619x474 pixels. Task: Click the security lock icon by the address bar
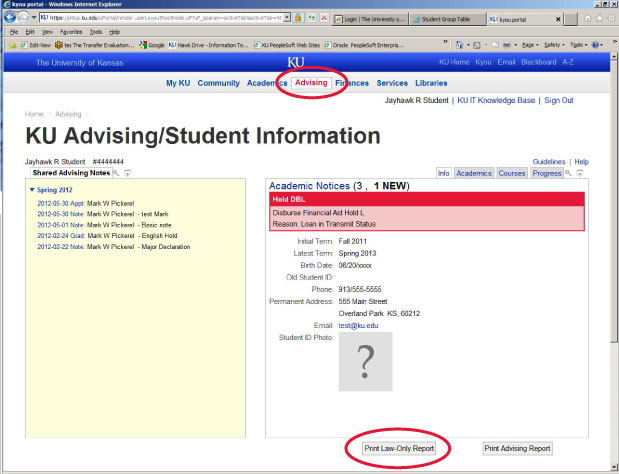298,18
